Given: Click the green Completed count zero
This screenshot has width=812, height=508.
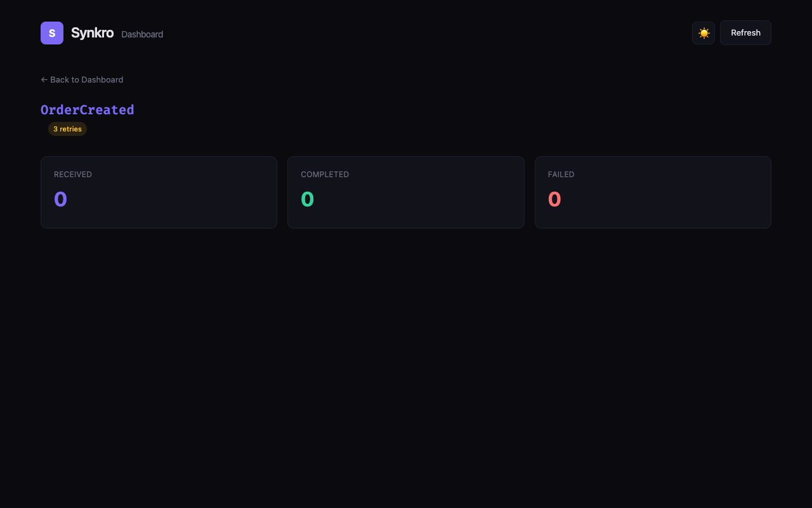Looking at the screenshot, I should [x=307, y=199].
